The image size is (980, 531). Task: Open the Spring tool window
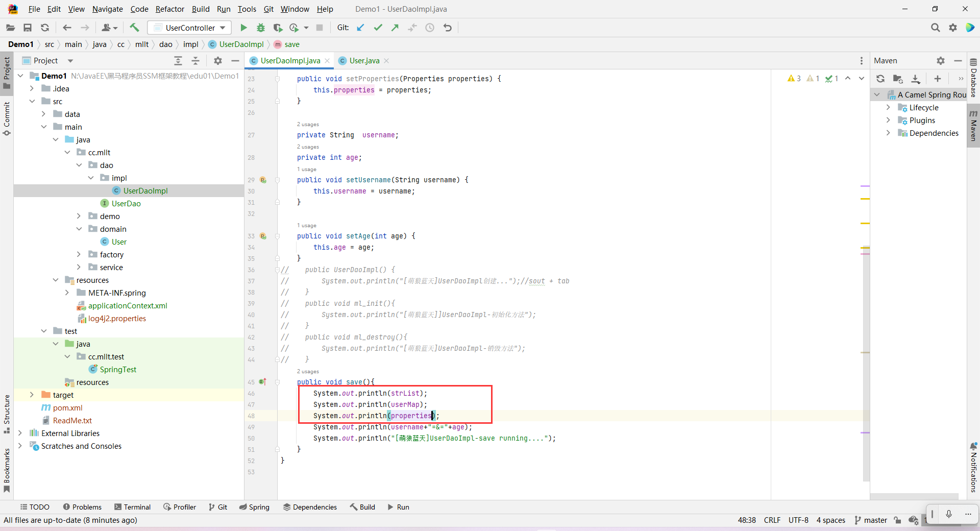254,507
